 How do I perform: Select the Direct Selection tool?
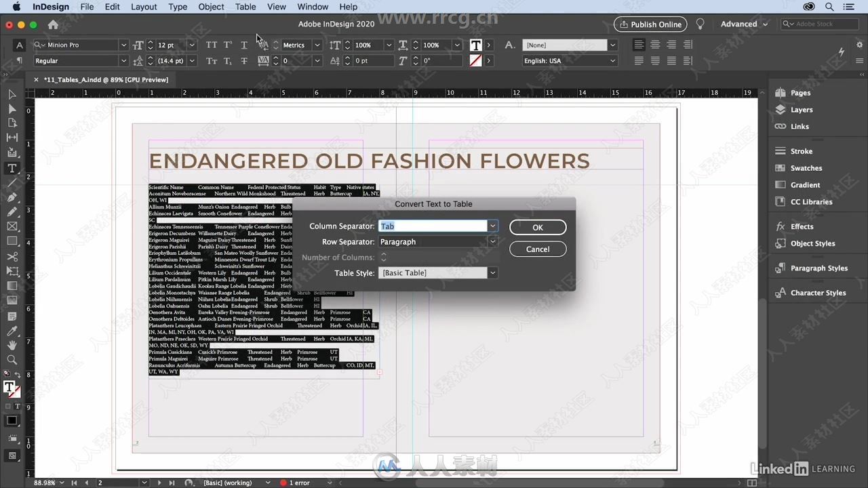[x=12, y=108]
